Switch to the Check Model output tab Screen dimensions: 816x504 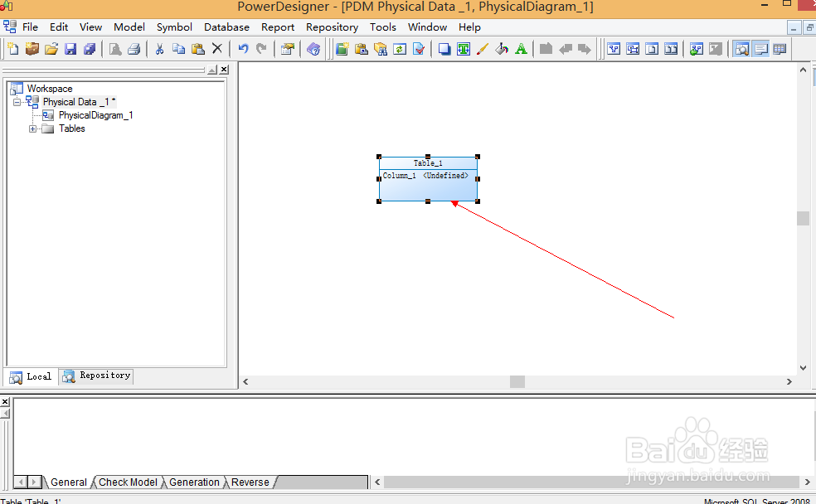tap(128, 482)
